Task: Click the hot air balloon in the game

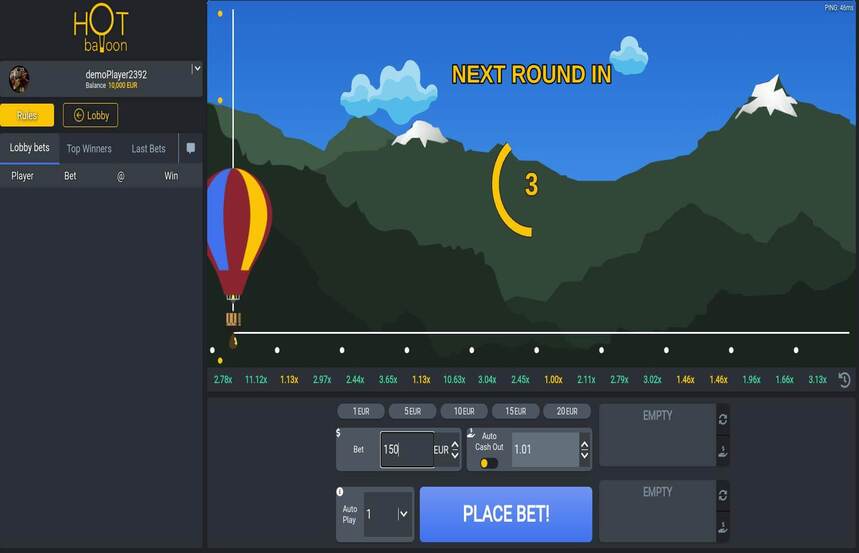Action: pyautogui.click(x=237, y=247)
